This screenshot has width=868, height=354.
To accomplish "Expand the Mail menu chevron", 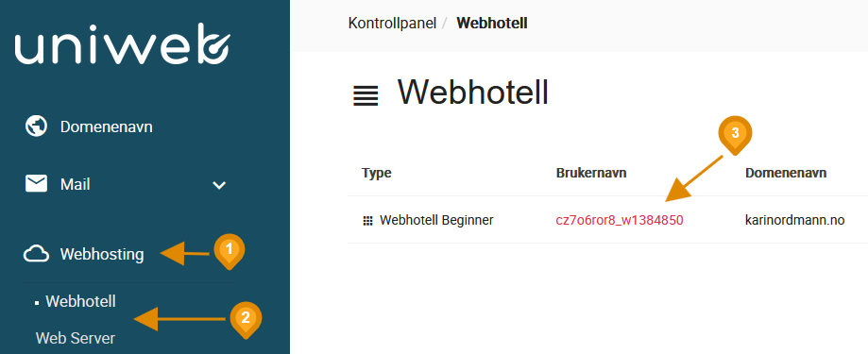I will point(219,185).
